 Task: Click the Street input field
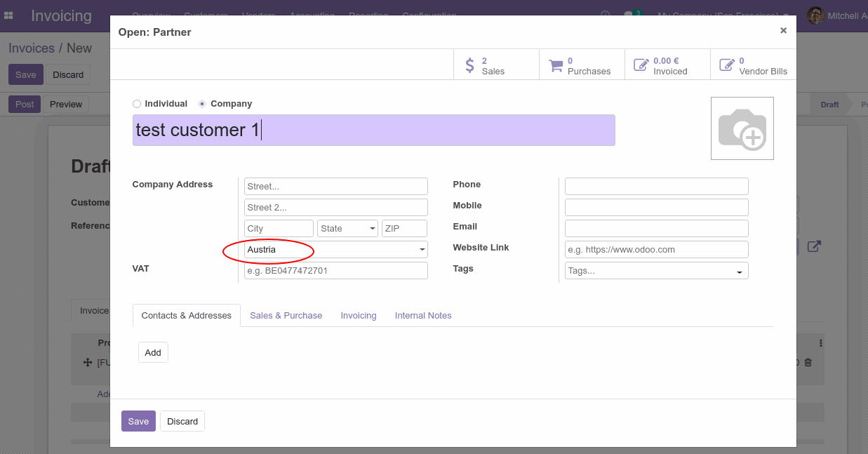[x=336, y=187]
